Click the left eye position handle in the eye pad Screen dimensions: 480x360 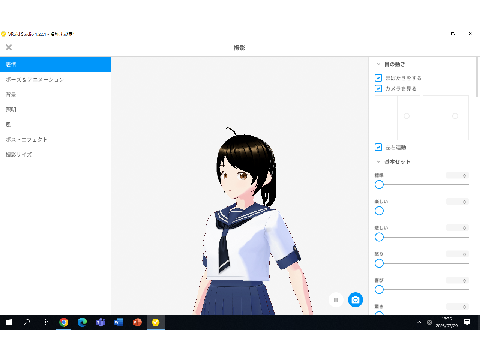tap(407, 116)
